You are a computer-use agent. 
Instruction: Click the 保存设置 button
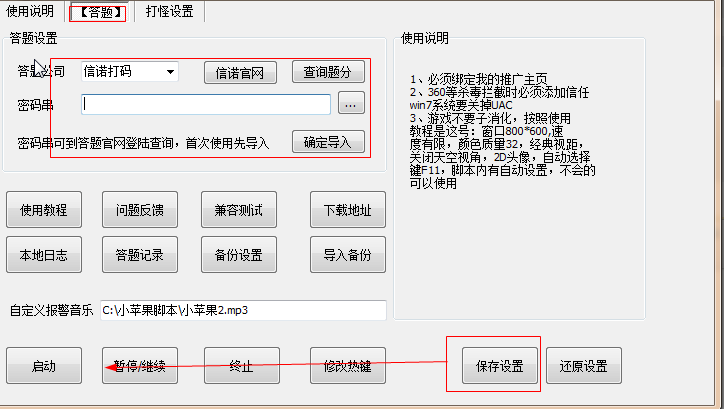500,366
